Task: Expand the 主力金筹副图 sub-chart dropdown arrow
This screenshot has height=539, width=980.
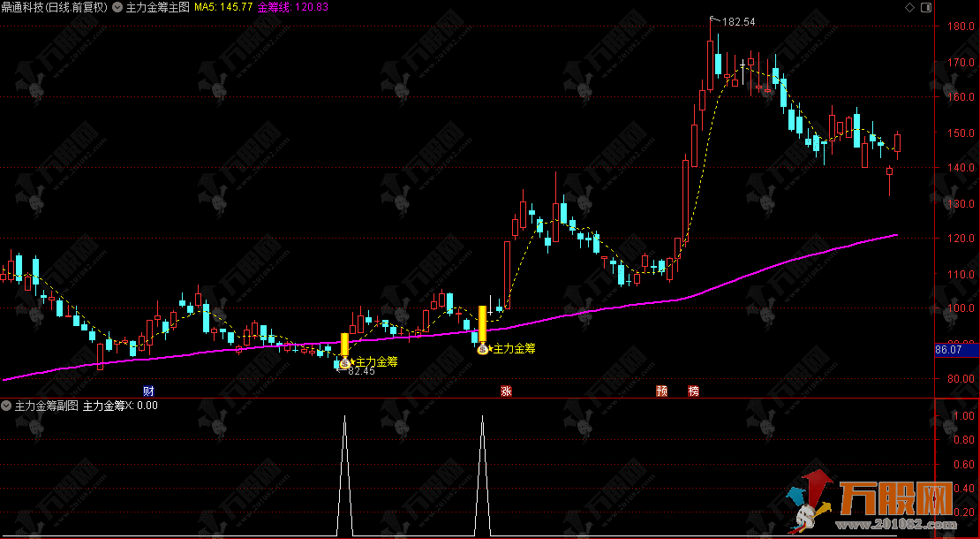Action: (7, 406)
